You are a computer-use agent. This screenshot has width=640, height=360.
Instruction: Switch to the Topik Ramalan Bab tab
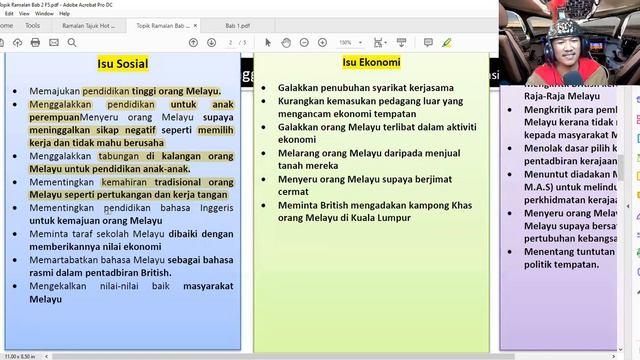point(163,25)
